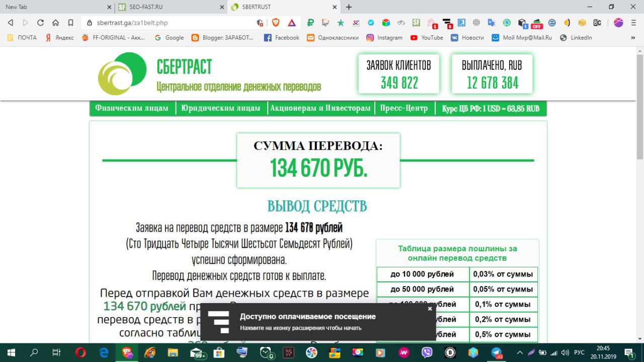Open the BC extension icon
The image size is (644, 362).
(597, 23)
